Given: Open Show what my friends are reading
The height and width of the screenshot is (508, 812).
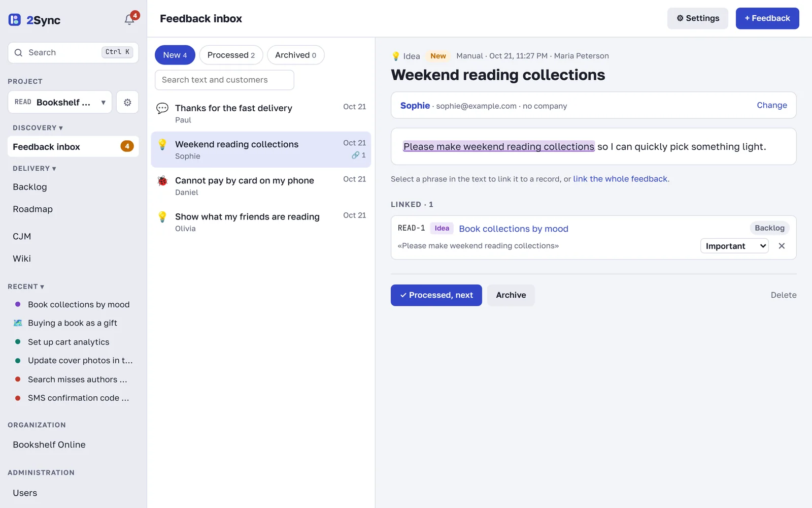Looking at the screenshot, I should (x=261, y=222).
